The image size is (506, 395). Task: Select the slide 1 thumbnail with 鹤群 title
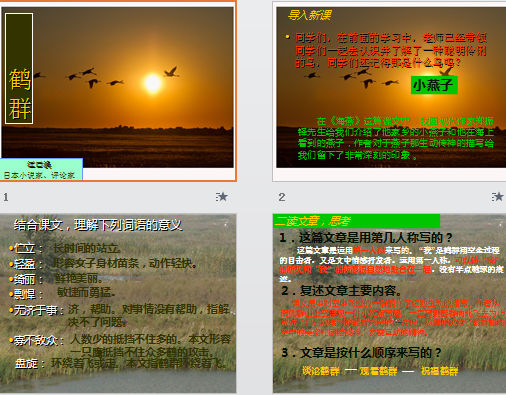coord(118,91)
